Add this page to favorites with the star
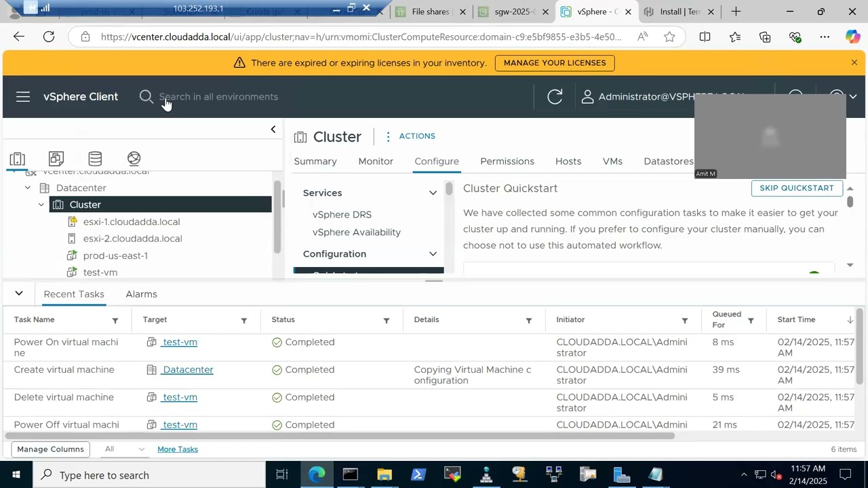The width and height of the screenshot is (868, 488). (x=669, y=37)
